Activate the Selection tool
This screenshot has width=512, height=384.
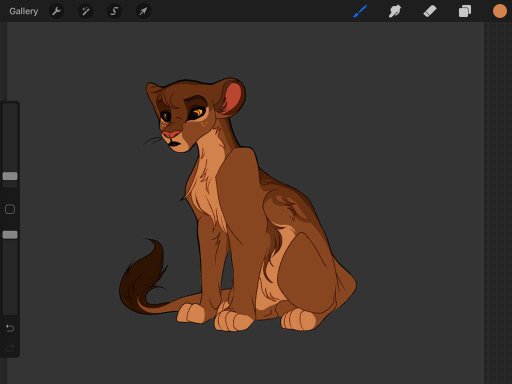pos(114,11)
